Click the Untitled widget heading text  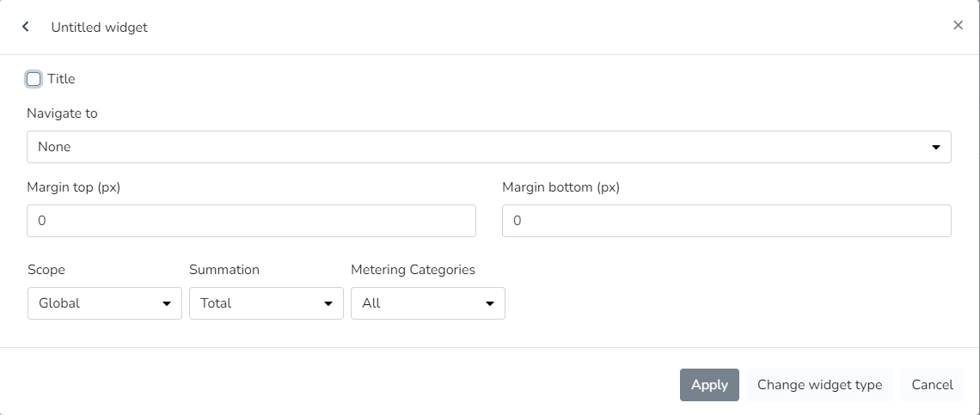click(x=99, y=27)
